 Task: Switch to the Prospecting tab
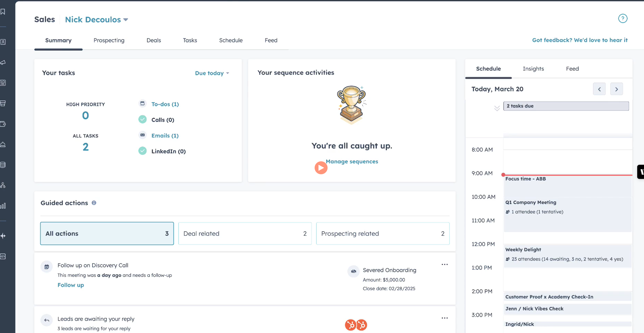[x=109, y=40]
